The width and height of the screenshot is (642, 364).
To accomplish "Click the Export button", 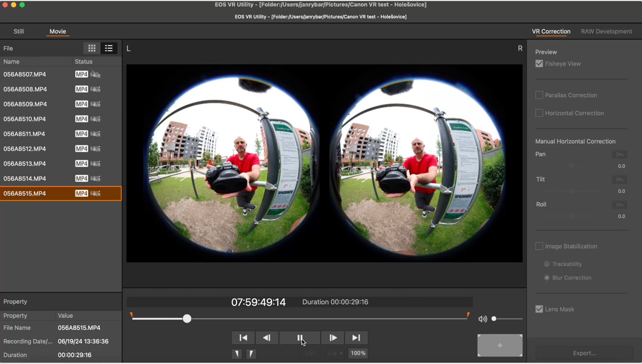I will pyautogui.click(x=584, y=353).
